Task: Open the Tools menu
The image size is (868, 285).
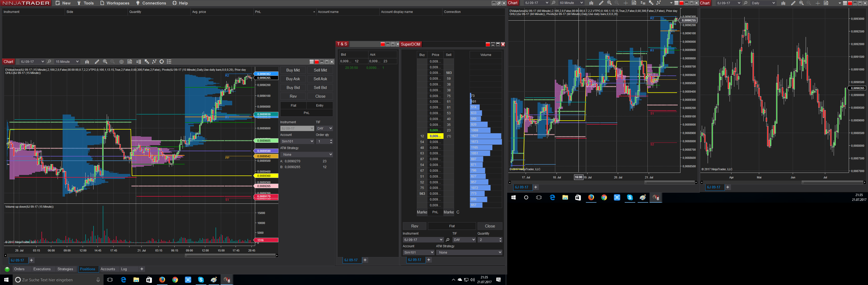Action: [x=85, y=3]
